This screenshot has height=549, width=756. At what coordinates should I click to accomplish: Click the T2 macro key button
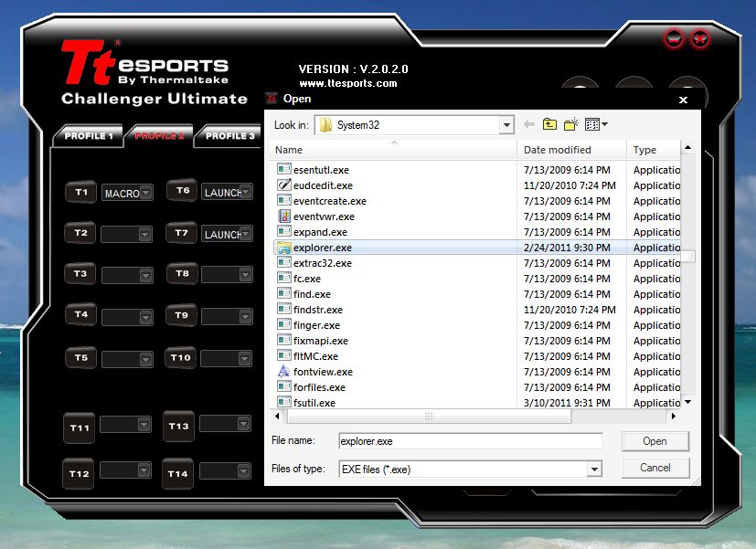tap(81, 233)
